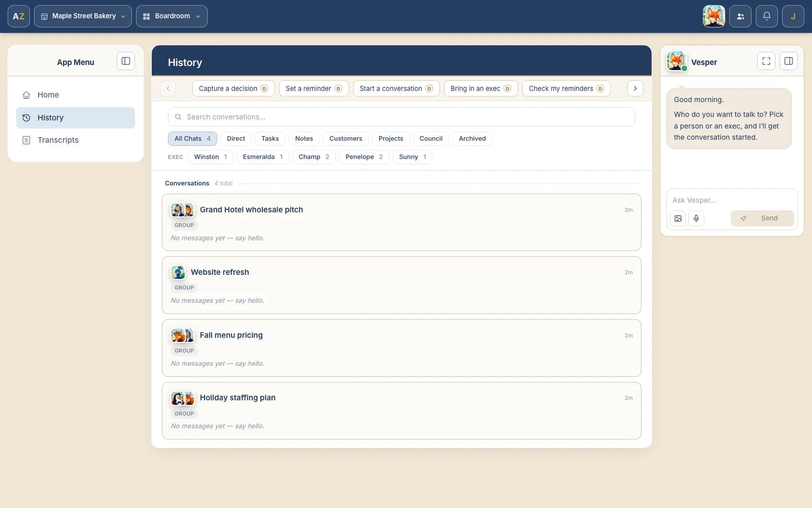Click the AZ logo icon

(19, 16)
